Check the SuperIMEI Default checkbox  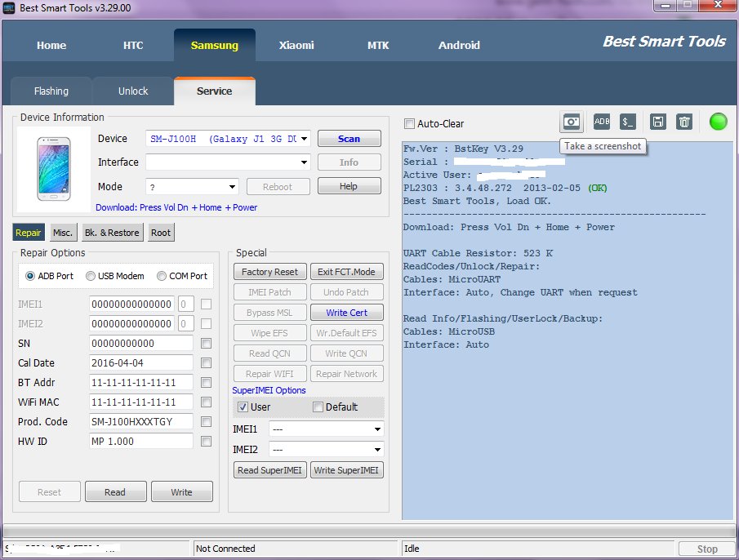point(318,407)
